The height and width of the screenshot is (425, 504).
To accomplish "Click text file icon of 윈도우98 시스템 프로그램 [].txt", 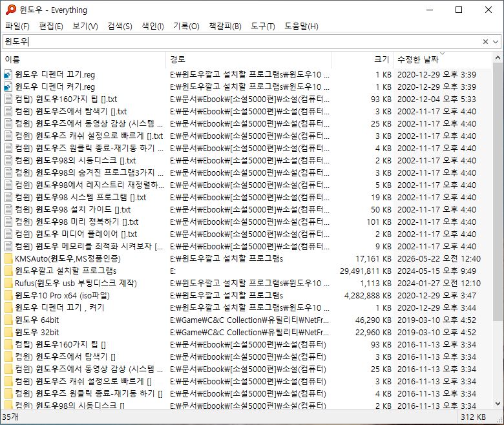I will coord(8,197).
